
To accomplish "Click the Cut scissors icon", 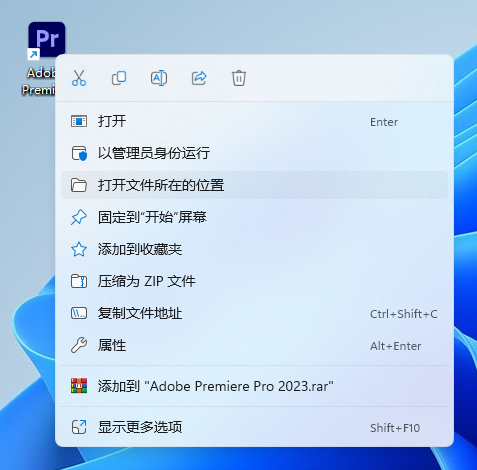I will pos(79,78).
